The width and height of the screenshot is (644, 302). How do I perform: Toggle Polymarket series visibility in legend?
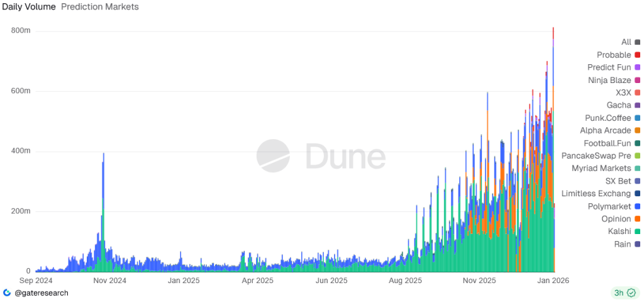click(609, 206)
